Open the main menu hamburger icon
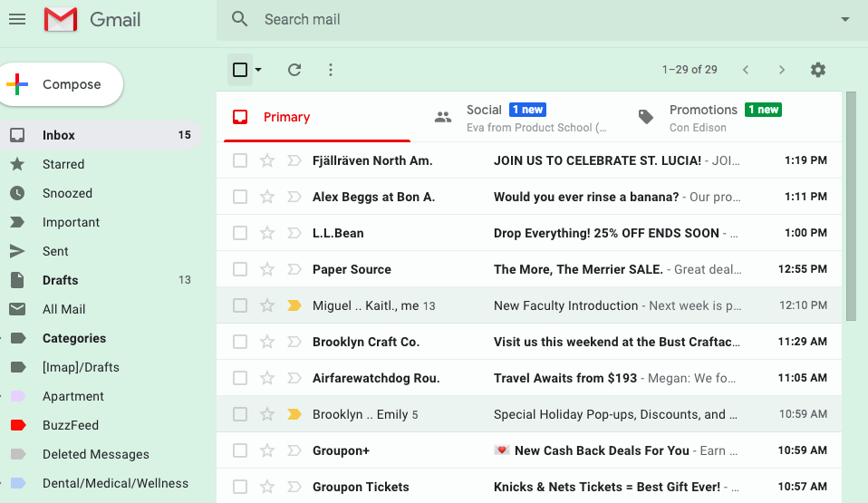868x503 pixels. (x=17, y=19)
